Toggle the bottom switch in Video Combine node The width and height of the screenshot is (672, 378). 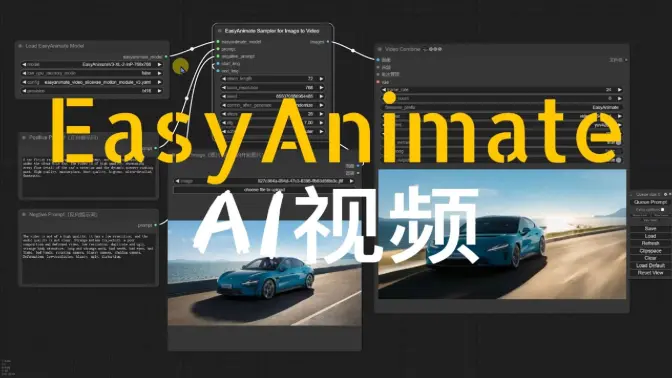(618, 160)
